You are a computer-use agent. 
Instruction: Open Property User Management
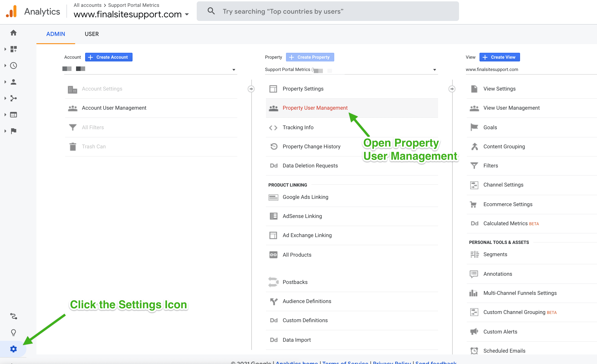[315, 108]
